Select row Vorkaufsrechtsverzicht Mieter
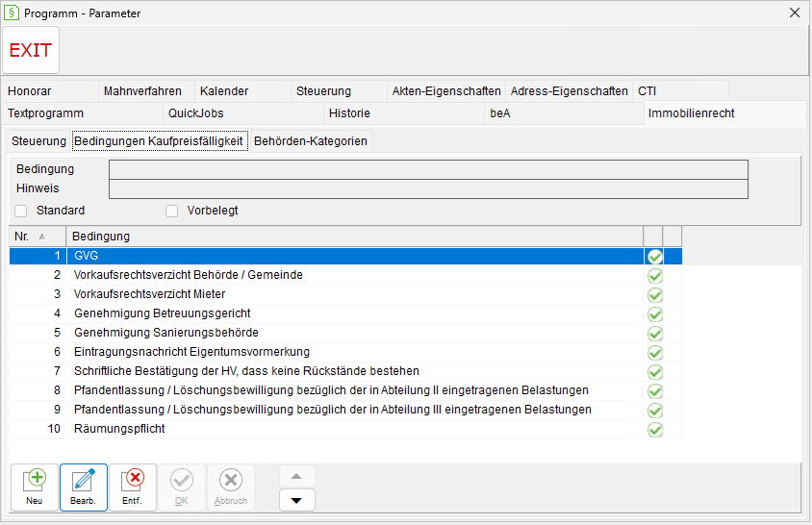This screenshot has width=812, height=525. click(x=345, y=294)
